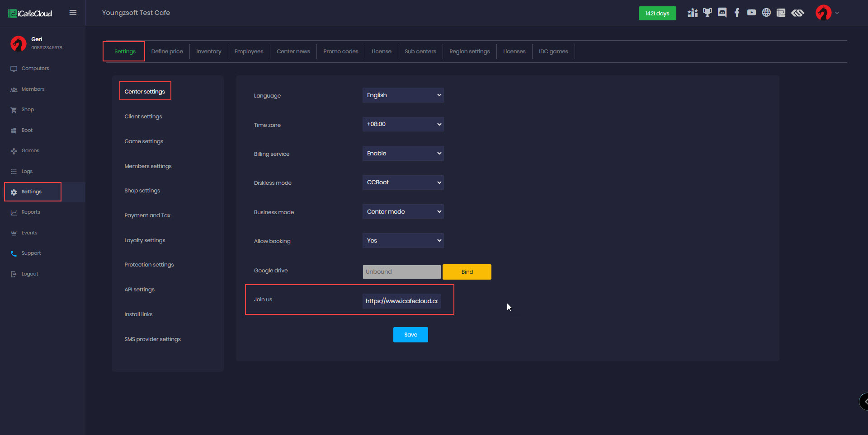Expand the Diskless mode dropdown

(403, 182)
